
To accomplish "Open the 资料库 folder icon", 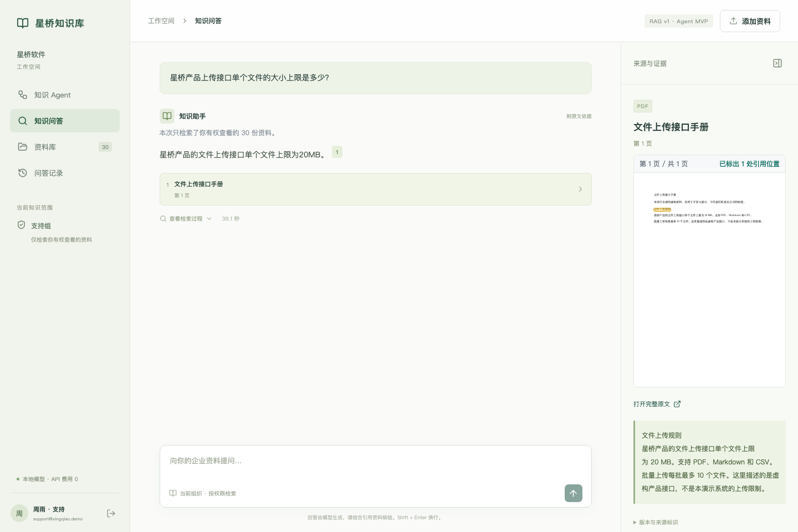I will point(23,147).
